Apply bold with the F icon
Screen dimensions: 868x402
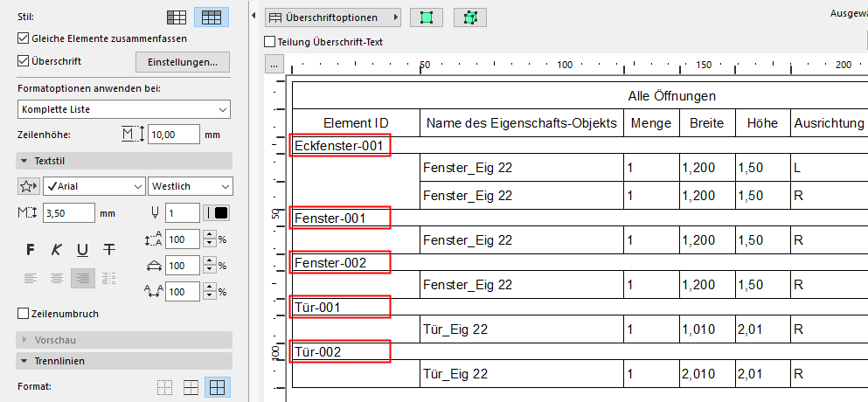coord(31,250)
